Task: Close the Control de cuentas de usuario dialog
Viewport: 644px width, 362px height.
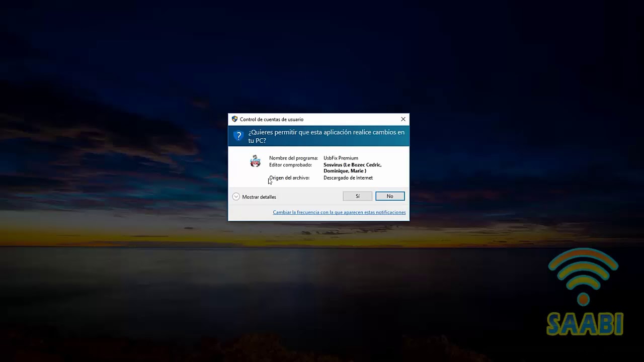Action: click(403, 119)
